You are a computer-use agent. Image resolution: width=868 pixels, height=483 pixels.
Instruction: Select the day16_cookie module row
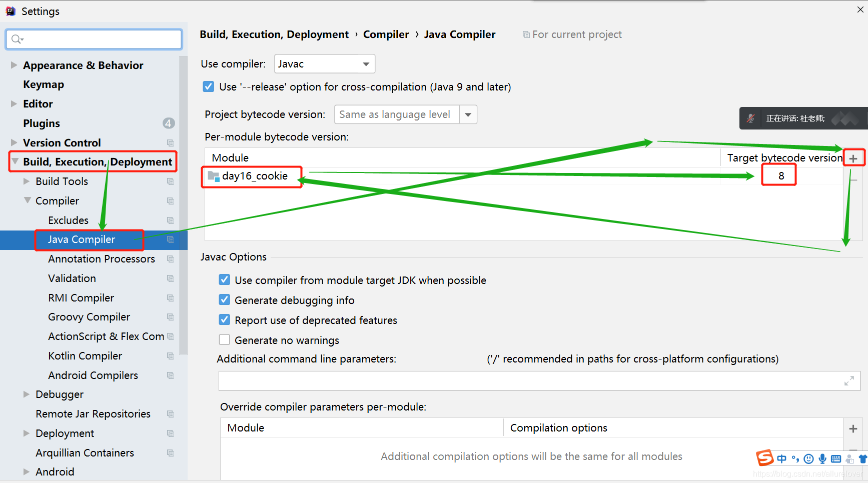pyautogui.click(x=524, y=176)
